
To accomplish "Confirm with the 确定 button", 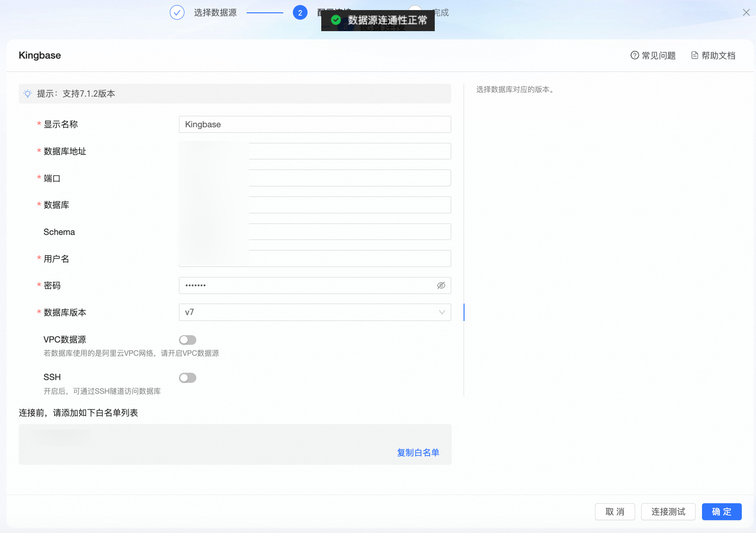I will pos(722,512).
